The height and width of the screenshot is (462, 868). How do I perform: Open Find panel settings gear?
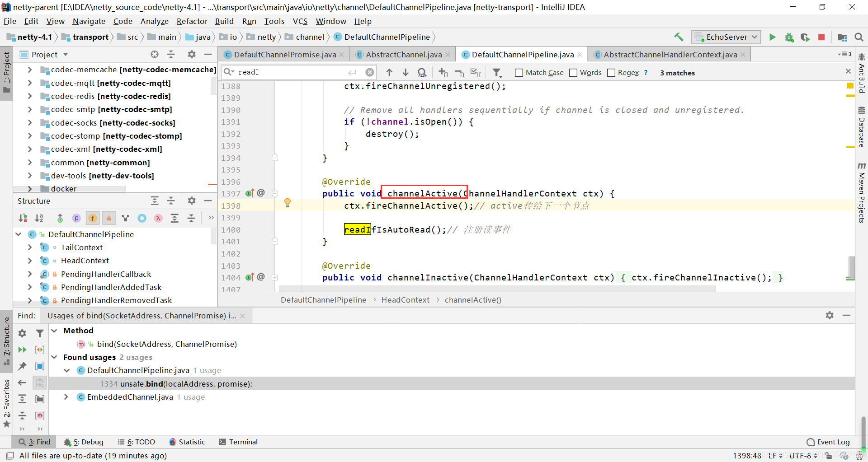(830, 315)
